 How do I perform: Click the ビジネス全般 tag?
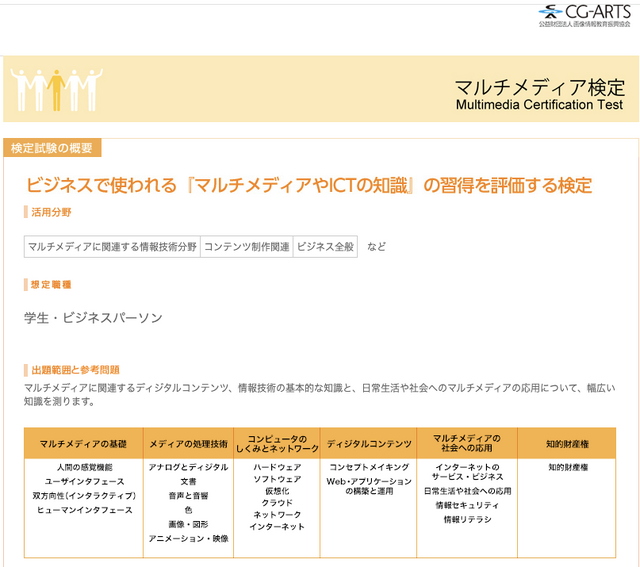[x=325, y=247]
